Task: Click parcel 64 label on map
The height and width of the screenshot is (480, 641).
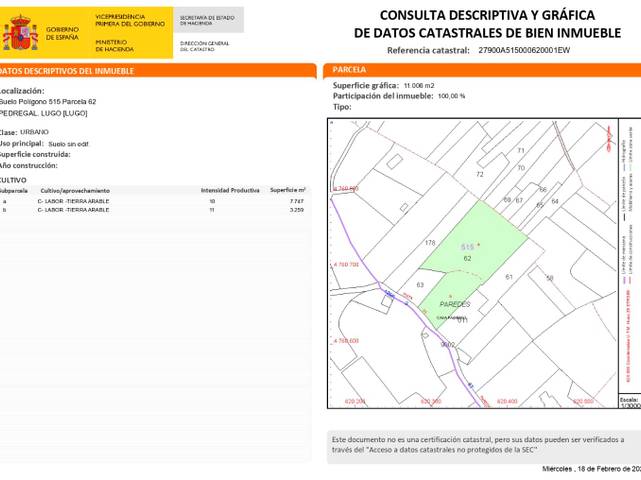Action: [x=555, y=201]
